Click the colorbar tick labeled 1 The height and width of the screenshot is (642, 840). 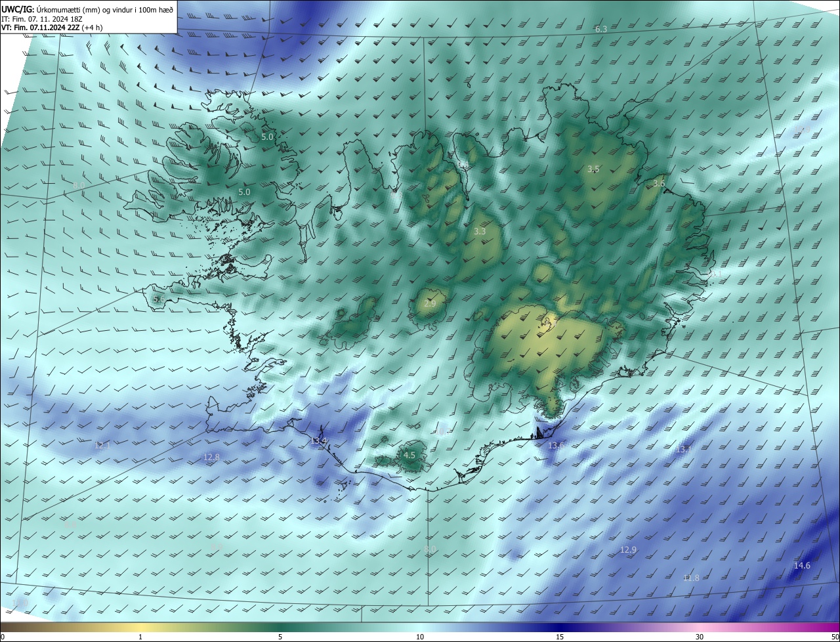(140, 637)
